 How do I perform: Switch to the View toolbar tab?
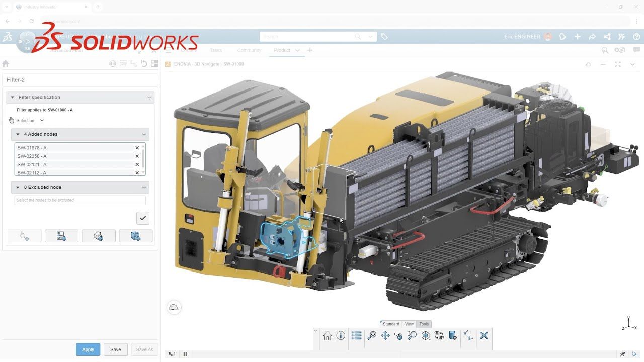(409, 324)
